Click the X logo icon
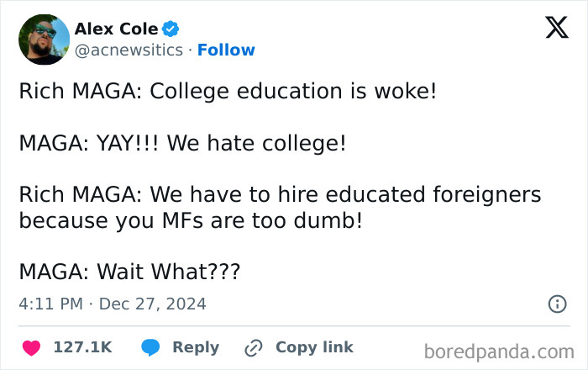Viewport: 588px width, 370px height. 556,28
